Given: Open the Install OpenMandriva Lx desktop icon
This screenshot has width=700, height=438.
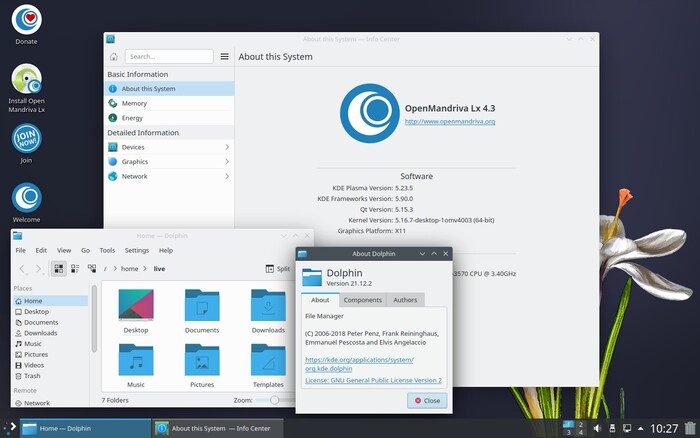Looking at the screenshot, I should 26,80.
